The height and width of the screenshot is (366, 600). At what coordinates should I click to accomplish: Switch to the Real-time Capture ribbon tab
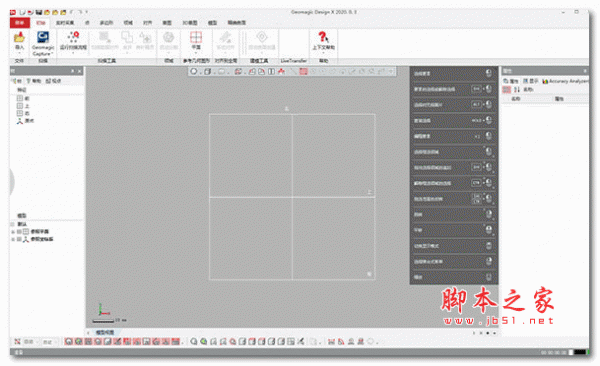click(65, 23)
